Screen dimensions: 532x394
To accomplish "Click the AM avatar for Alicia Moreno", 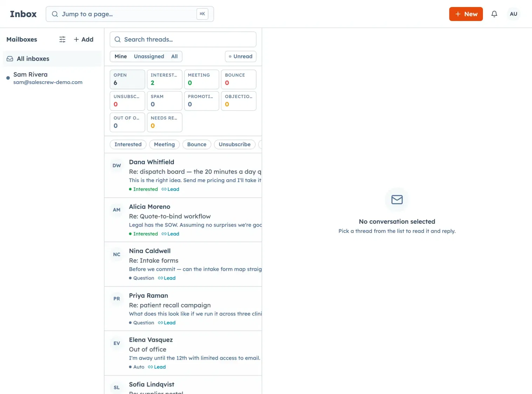I will pos(117,210).
